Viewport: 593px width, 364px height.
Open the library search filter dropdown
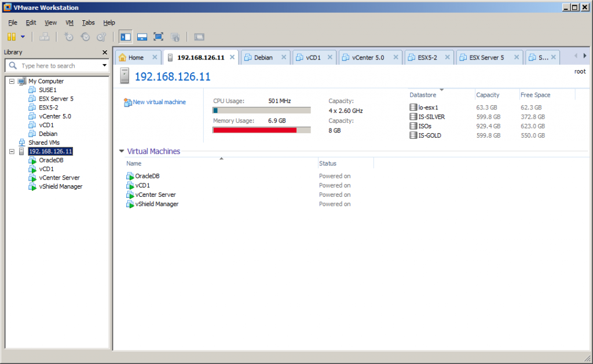click(x=104, y=65)
